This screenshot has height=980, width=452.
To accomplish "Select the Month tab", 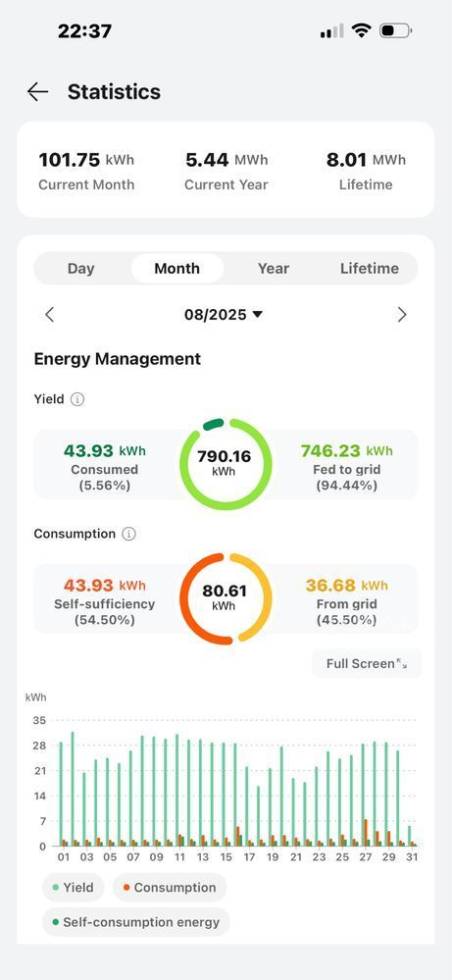I will coord(177,269).
